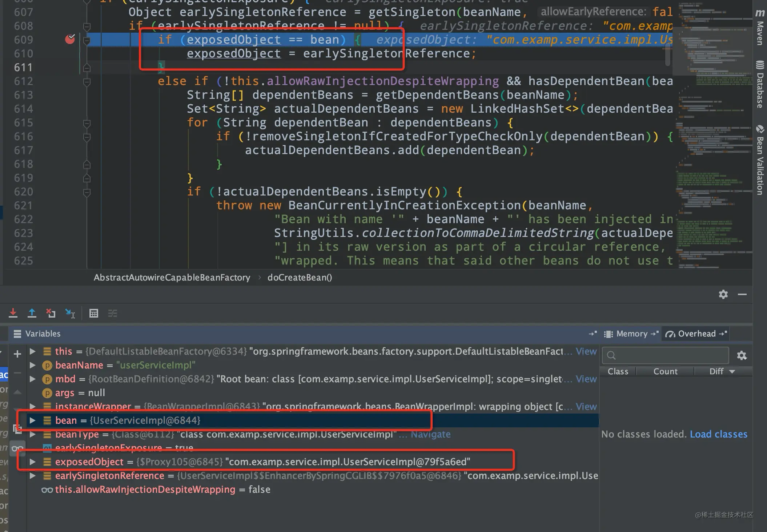The height and width of the screenshot is (532, 767).
Task: Click the Load classes link
Action: [x=719, y=434]
